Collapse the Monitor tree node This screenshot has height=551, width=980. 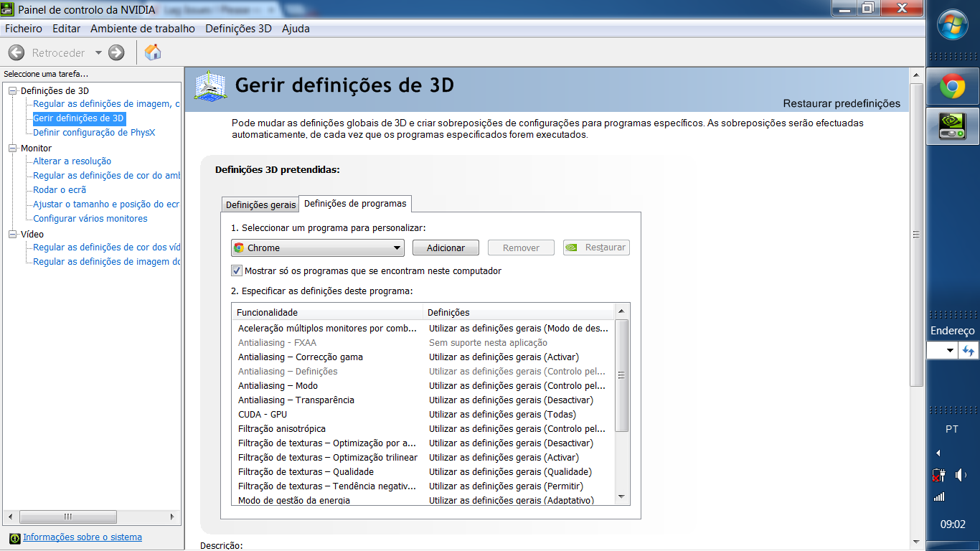[12, 149]
